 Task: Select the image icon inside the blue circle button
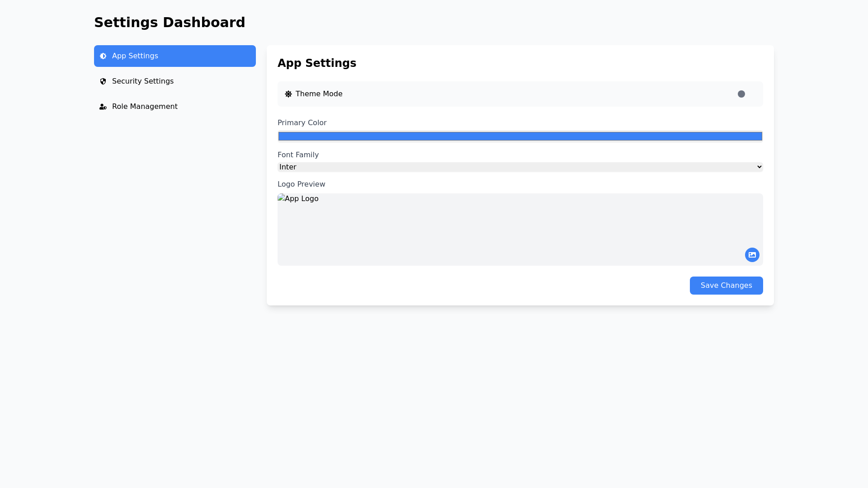pos(752,254)
